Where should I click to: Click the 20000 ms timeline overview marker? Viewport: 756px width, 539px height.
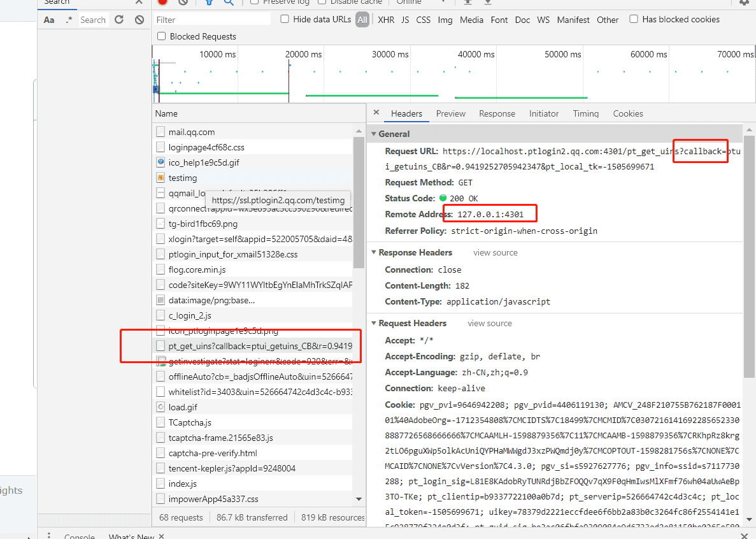click(x=303, y=54)
